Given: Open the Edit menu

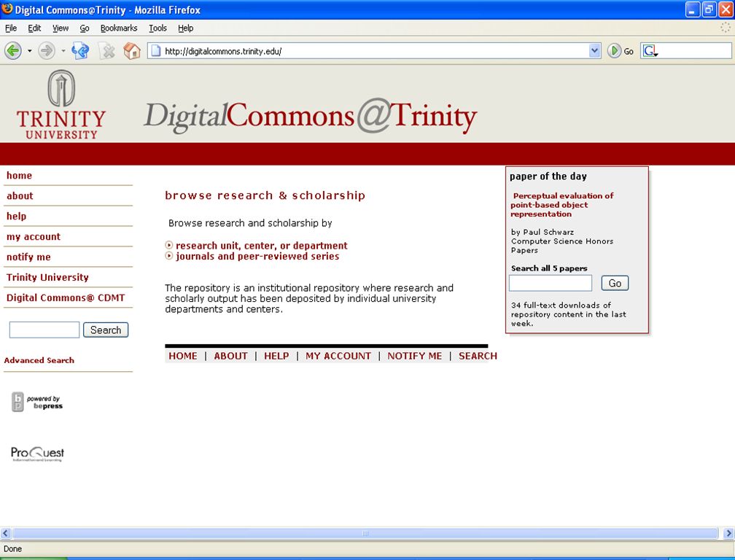Looking at the screenshot, I should 34,28.
